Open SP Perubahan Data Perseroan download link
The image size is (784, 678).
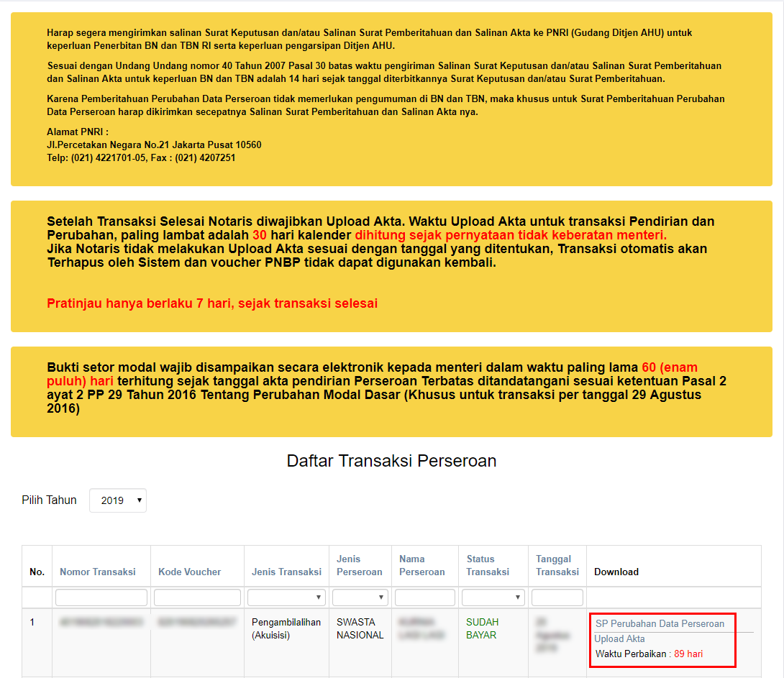tap(660, 623)
